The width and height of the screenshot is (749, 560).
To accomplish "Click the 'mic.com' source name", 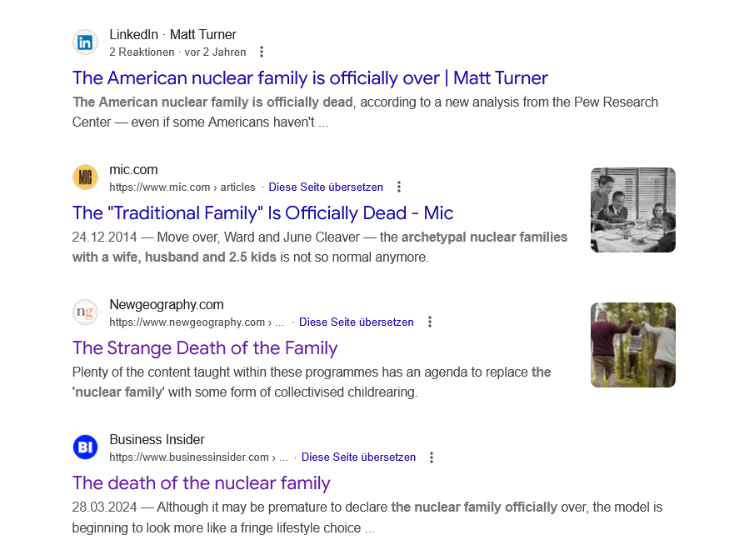I will point(133,170).
